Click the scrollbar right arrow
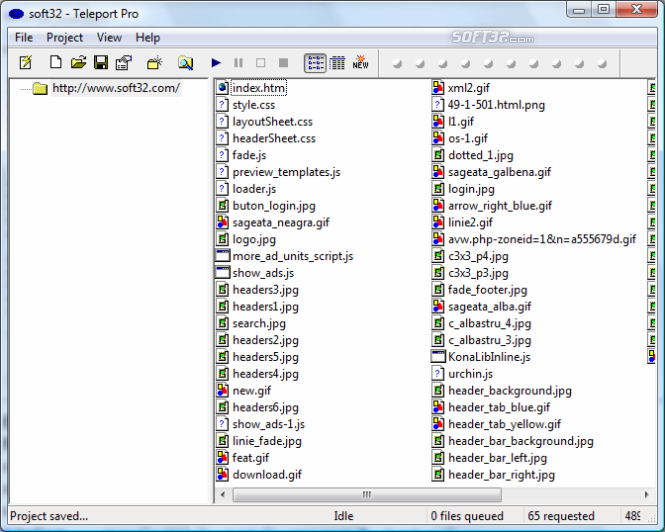665x532 pixels. click(646, 495)
